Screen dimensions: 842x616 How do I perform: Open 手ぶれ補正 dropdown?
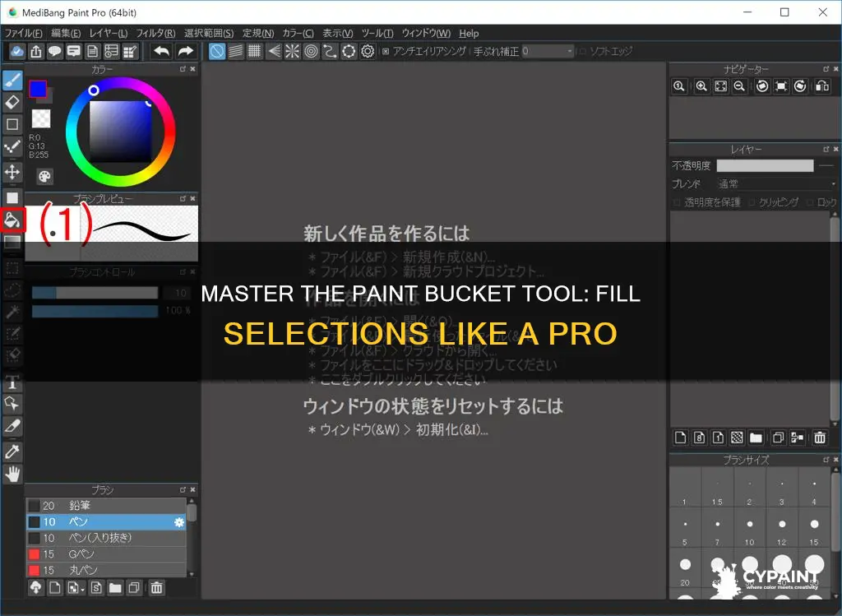pyautogui.click(x=548, y=52)
